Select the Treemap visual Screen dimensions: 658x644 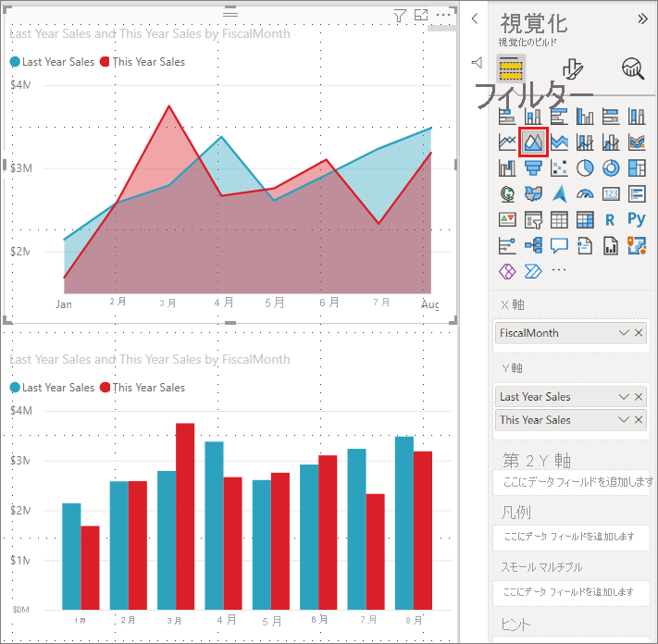(x=637, y=168)
